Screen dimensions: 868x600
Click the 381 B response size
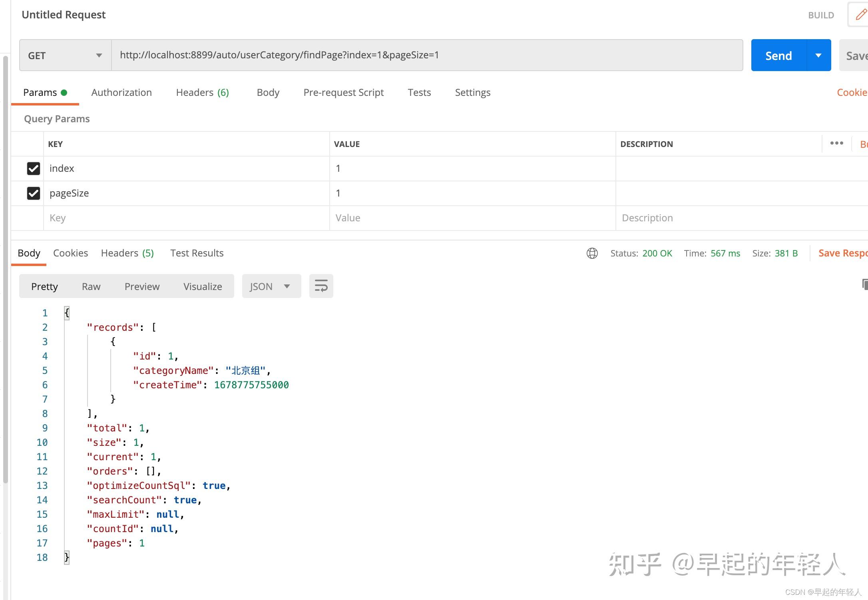click(786, 253)
